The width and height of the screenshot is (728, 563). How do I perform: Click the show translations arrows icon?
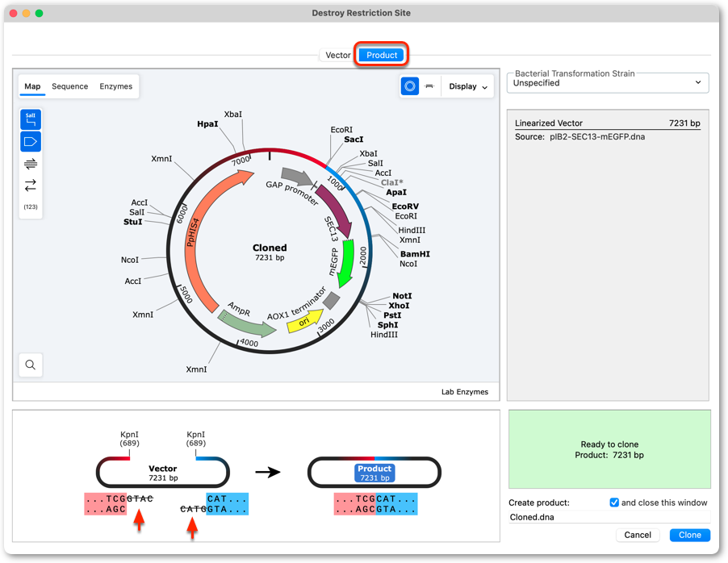click(31, 186)
